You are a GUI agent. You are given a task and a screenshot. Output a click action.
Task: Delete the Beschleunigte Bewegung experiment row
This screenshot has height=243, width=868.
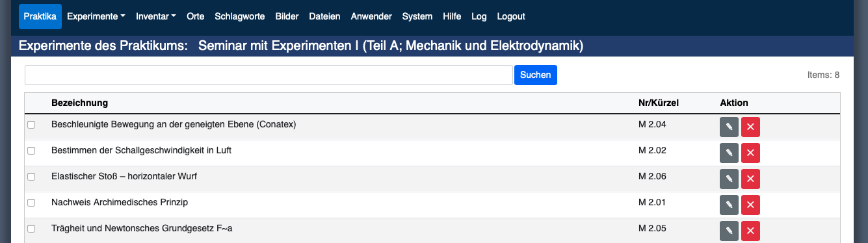pyautogui.click(x=750, y=127)
